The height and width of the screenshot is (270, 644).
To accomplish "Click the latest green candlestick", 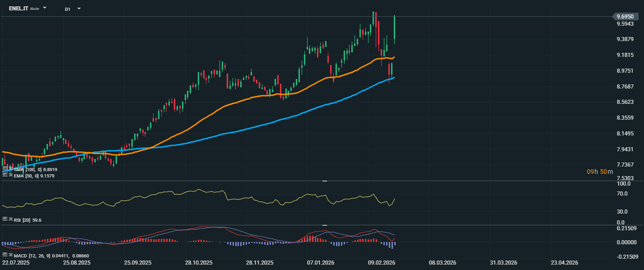I will pos(395,28).
